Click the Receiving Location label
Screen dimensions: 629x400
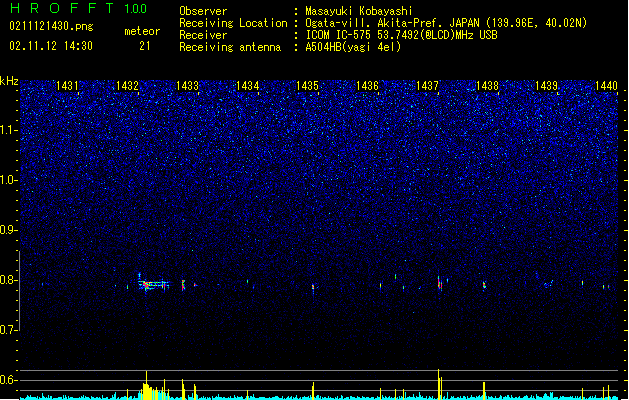coord(233,23)
